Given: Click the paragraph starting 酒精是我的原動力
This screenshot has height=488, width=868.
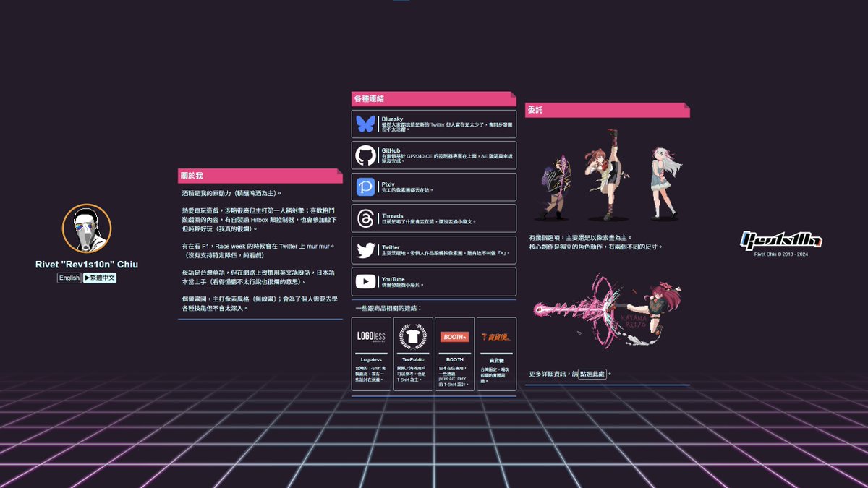Looking at the screenshot, I should 232,193.
